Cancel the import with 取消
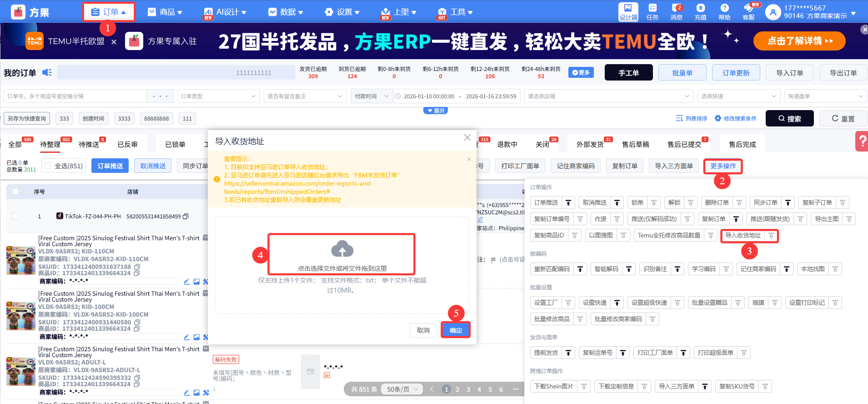 click(423, 330)
